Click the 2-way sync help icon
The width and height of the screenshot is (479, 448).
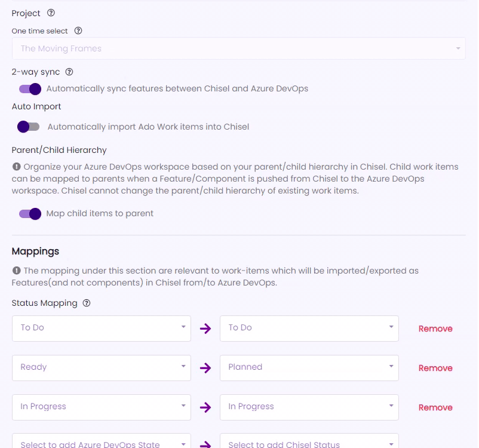coord(69,72)
